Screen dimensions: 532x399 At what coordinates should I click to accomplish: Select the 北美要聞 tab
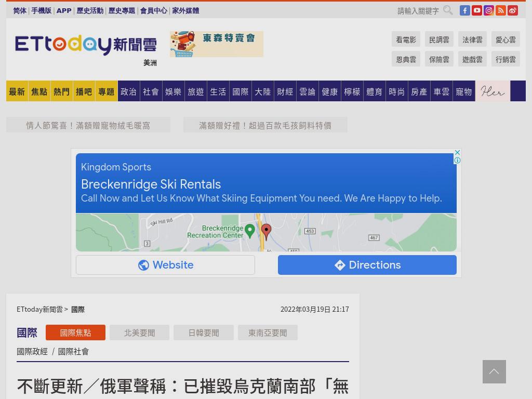click(x=139, y=332)
